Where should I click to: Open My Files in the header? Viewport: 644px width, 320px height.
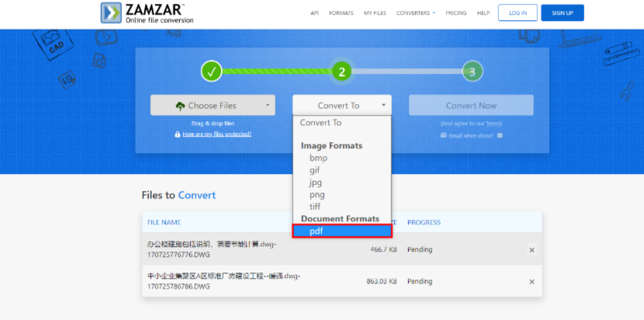(x=375, y=13)
